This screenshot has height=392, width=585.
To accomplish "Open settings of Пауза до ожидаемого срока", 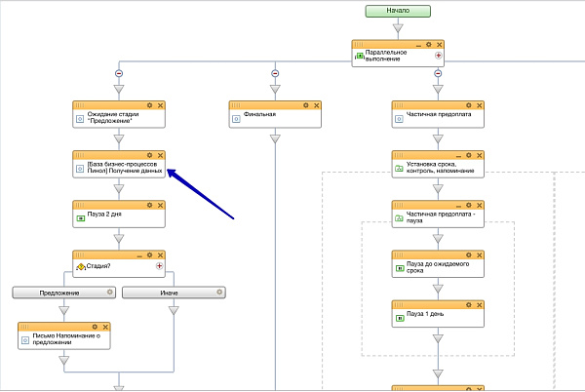I will pyautogui.click(x=469, y=255).
